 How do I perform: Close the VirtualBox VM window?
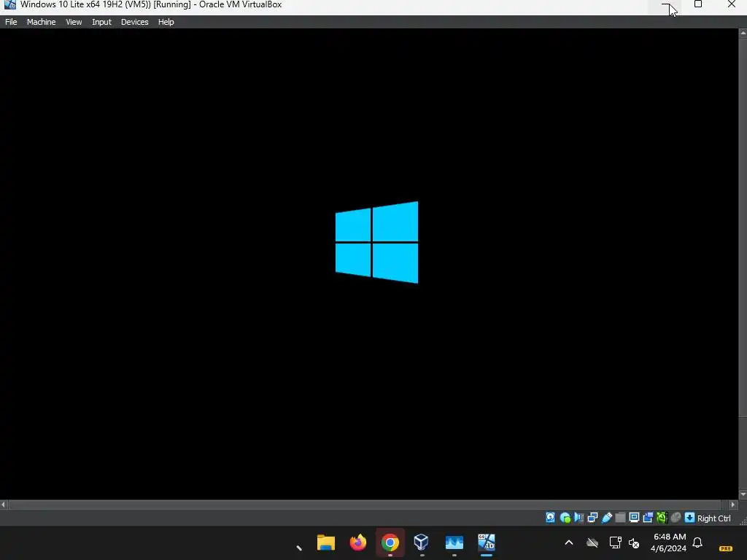pos(732,4)
